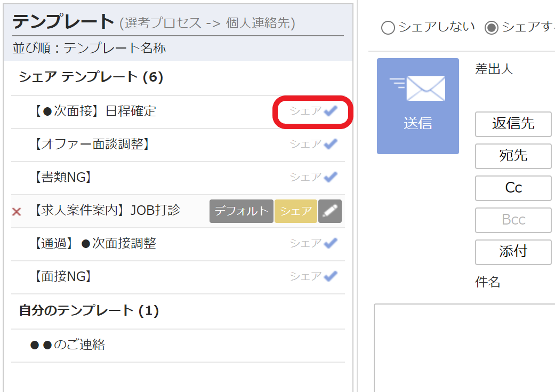Click the share checkmark beside 【書類NG】
Image resolution: width=555 pixels, height=392 pixels.
pos(330,177)
